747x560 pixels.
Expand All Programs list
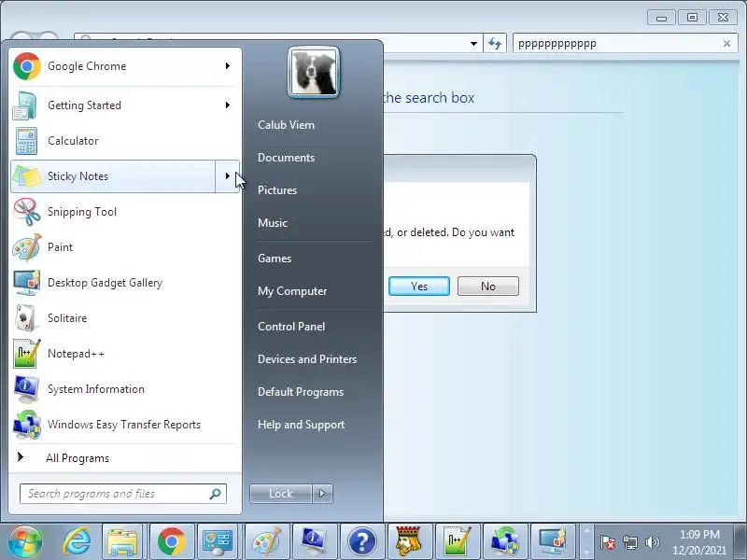(124, 458)
